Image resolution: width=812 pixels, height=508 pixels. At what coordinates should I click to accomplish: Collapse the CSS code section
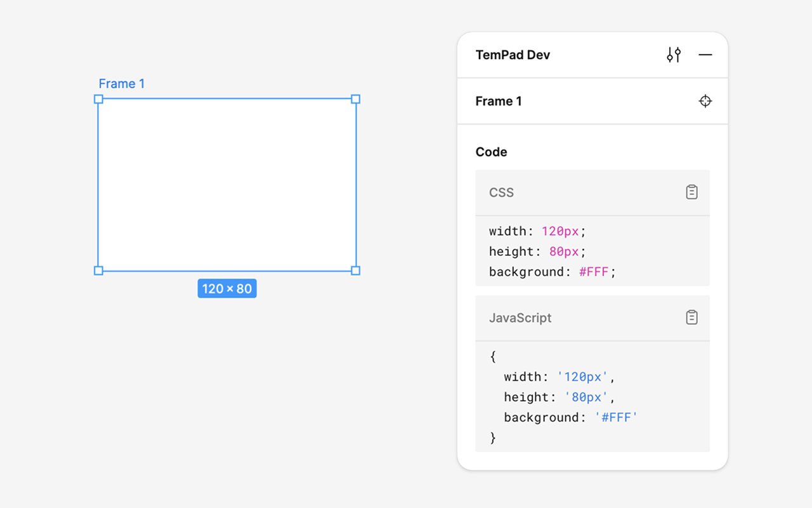[501, 192]
